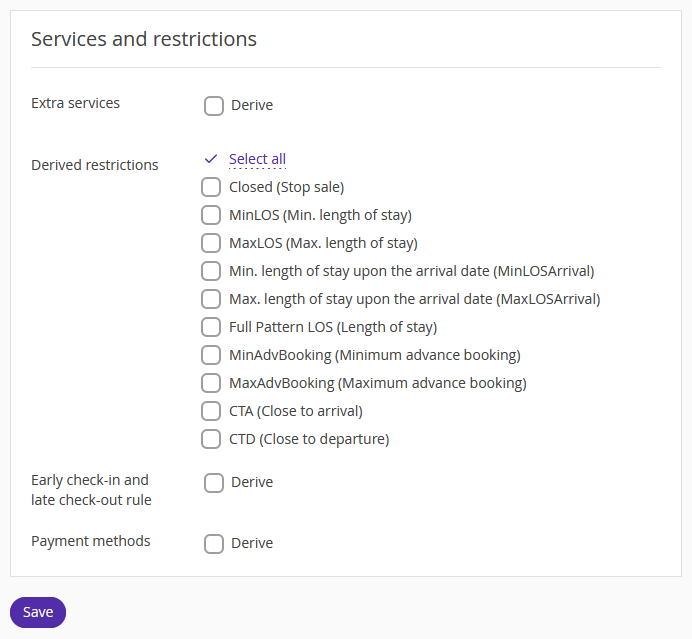Select the MaxAdvBooking checkbox

click(x=211, y=383)
